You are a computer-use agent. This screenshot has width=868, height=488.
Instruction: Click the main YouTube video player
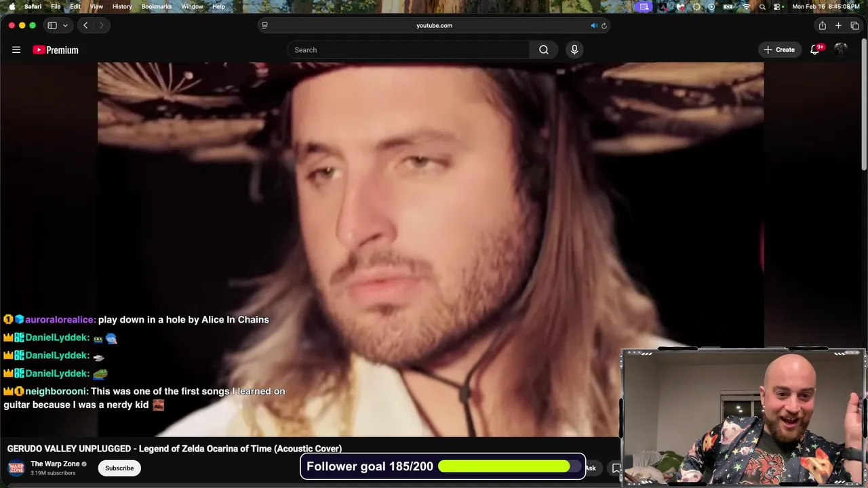(x=431, y=249)
